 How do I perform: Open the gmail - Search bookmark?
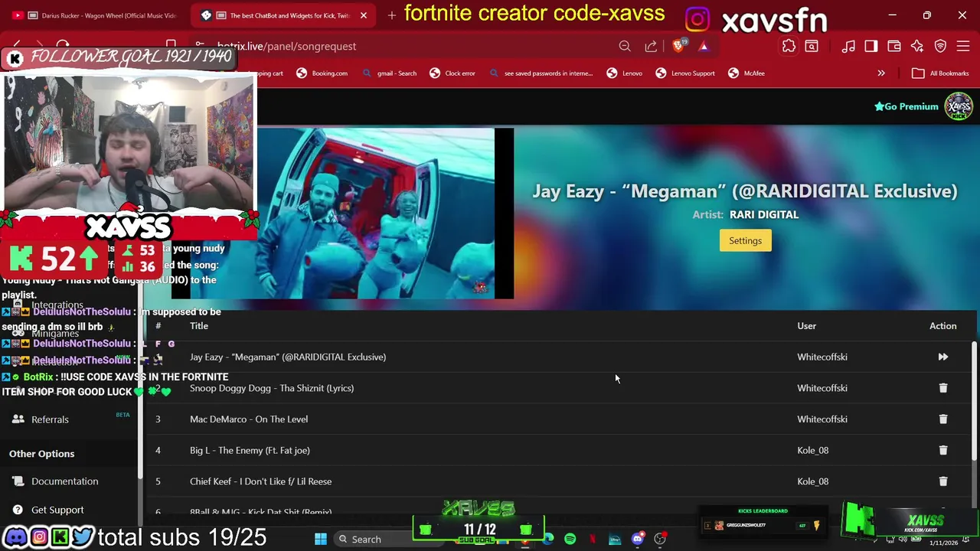point(390,73)
